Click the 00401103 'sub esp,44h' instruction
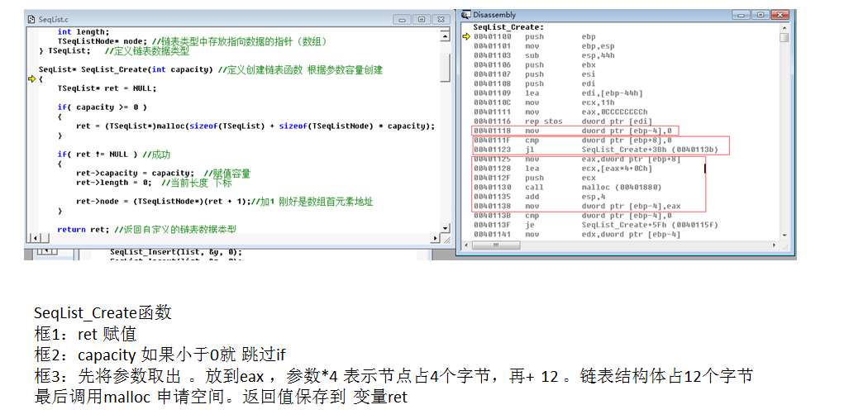Viewport: 868px width, 419px height. pos(544,55)
